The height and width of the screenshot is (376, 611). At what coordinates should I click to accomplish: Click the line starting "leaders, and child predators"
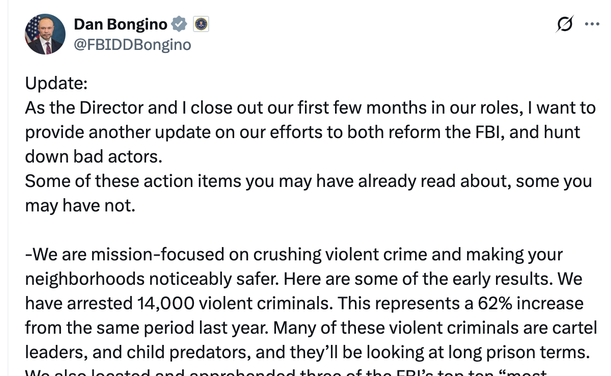click(307, 353)
